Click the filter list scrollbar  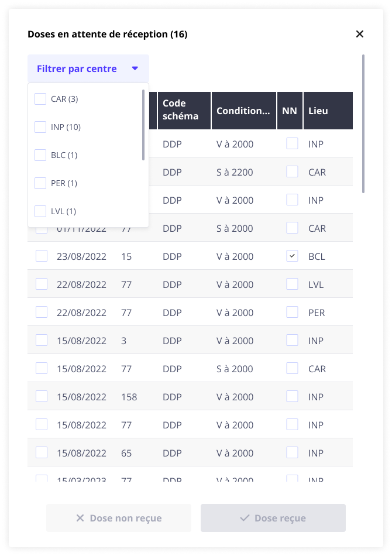click(143, 124)
